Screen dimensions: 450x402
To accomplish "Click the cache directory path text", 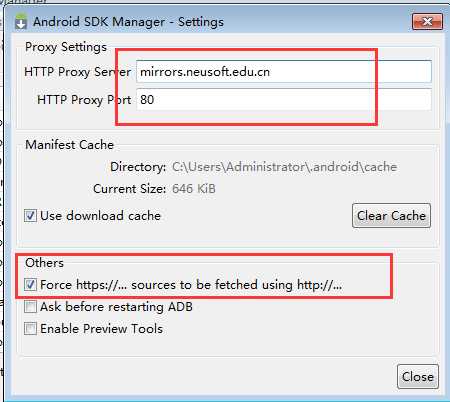I will click(284, 167).
